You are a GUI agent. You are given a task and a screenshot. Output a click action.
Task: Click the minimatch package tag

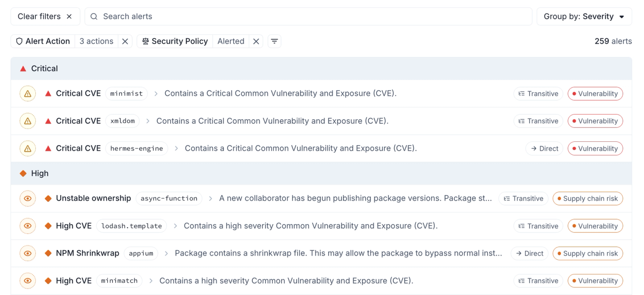click(x=119, y=280)
